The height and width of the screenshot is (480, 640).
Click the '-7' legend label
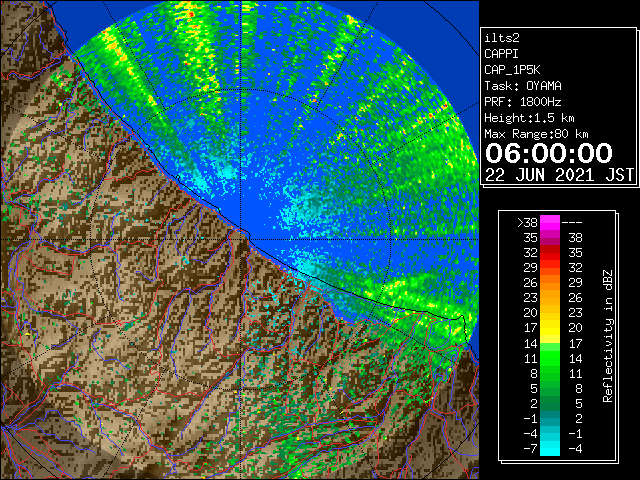[x=530, y=448]
